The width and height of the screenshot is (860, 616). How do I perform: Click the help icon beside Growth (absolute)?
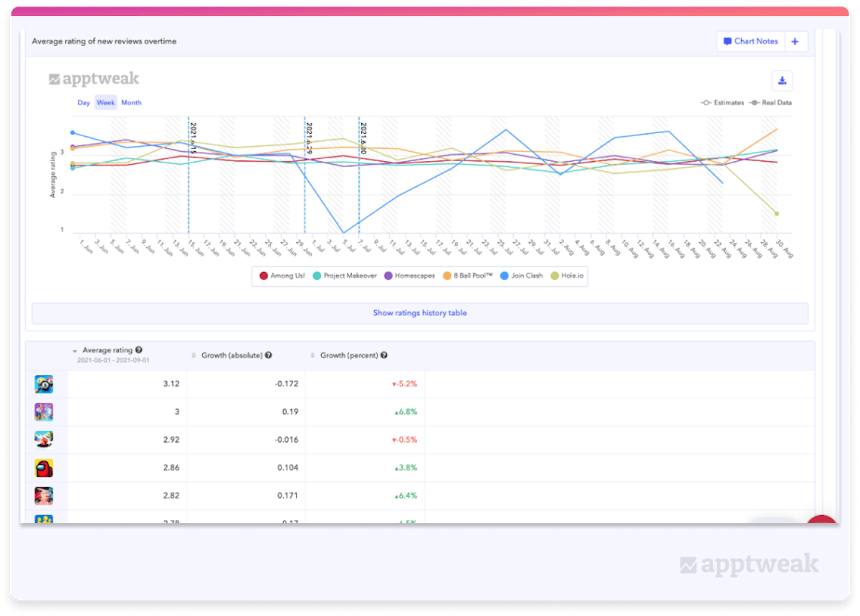coord(268,355)
